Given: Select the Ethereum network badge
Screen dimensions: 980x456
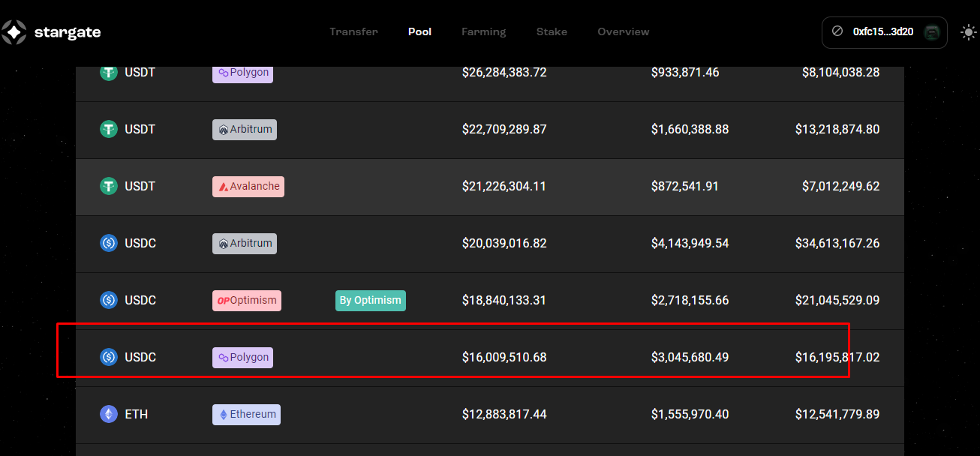Looking at the screenshot, I should (x=246, y=414).
